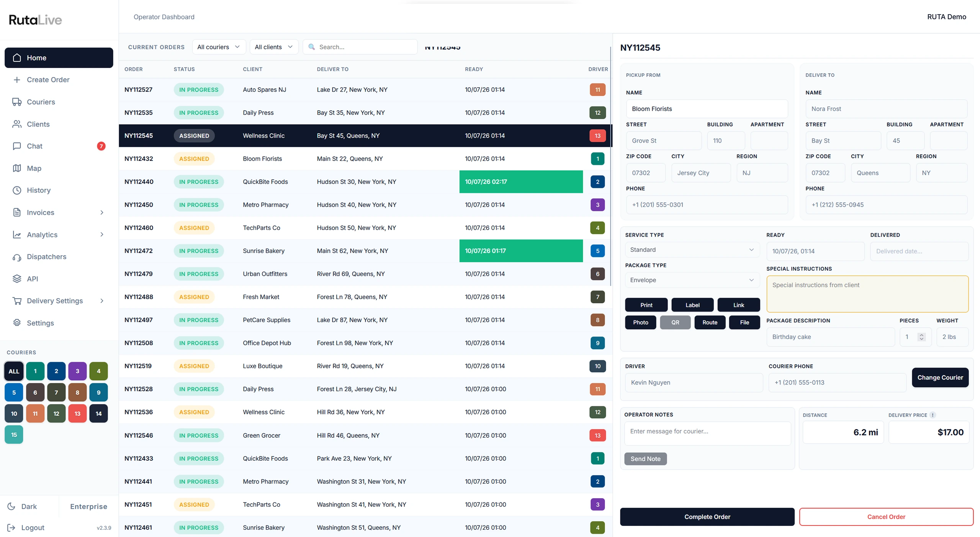This screenshot has width=980, height=537.
Task: Click the order search input field
Action: pos(360,47)
